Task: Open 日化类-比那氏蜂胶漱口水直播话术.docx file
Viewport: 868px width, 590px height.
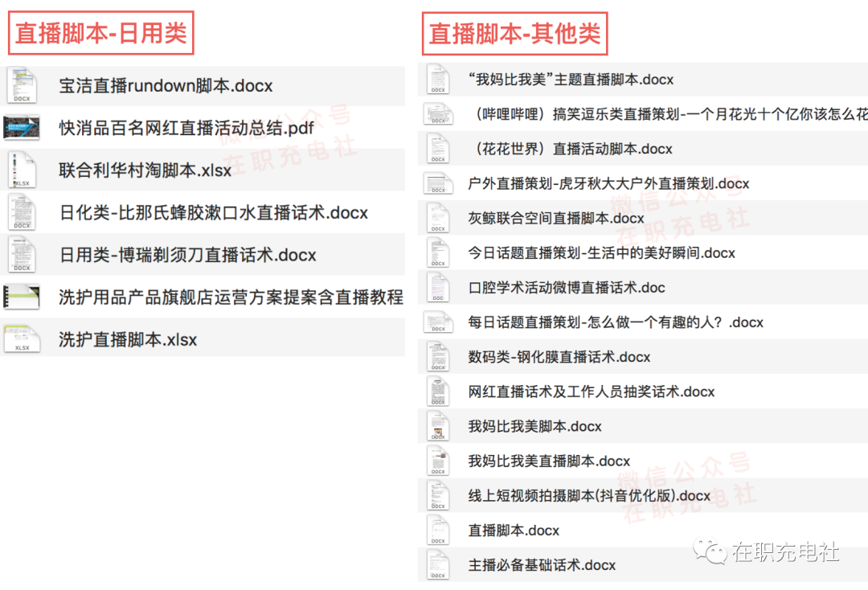Action: (213, 213)
